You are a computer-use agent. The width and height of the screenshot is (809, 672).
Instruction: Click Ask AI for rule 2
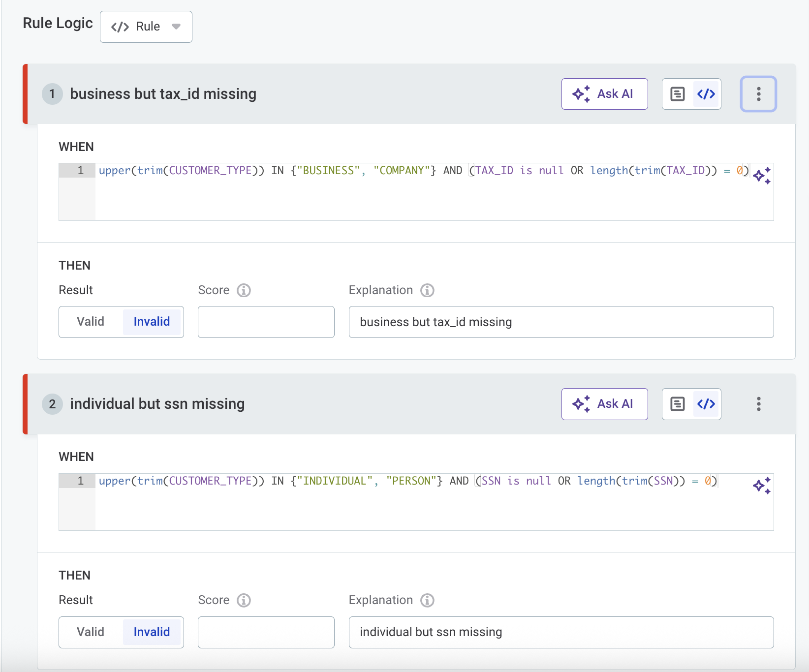point(604,404)
